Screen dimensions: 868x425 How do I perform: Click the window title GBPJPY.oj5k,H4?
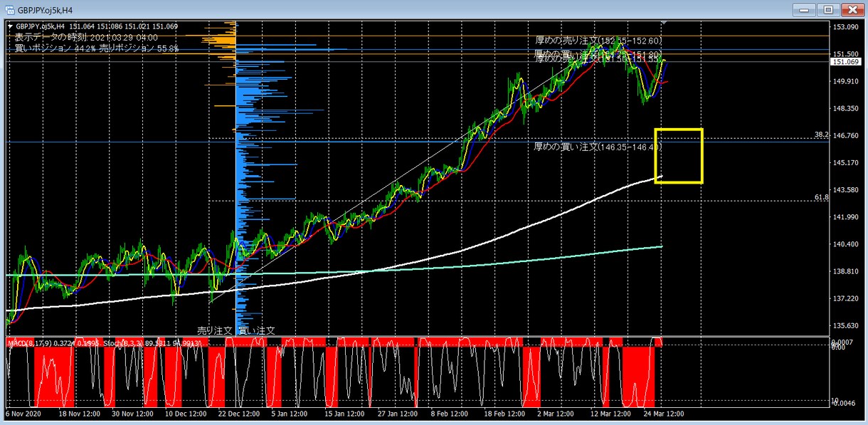pos(44,10)
